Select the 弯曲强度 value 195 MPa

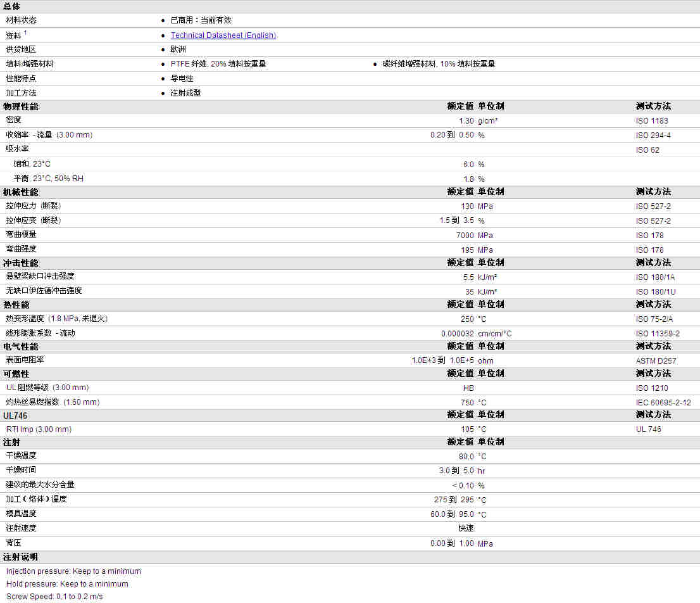pos(477,250)
